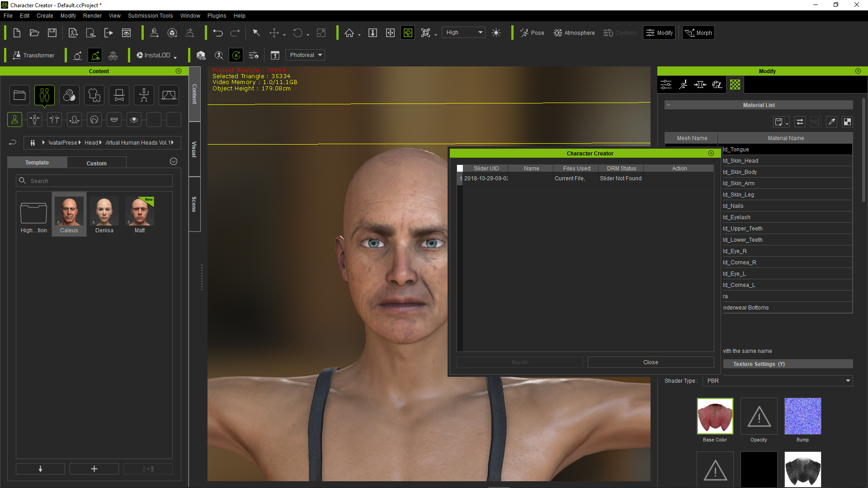868x488 pixels.
Task: Go back with the content path arrow
Action: [13, 143]
